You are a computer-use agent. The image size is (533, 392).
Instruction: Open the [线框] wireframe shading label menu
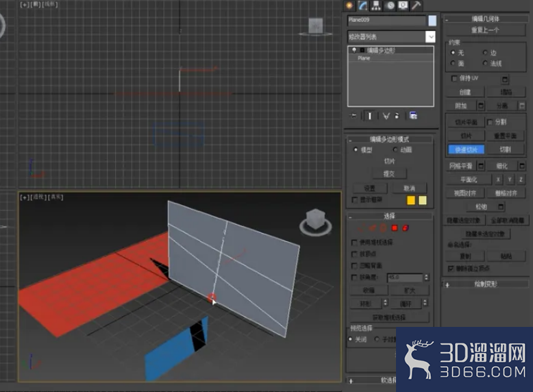pyautogui.click(x=50, y=4)
